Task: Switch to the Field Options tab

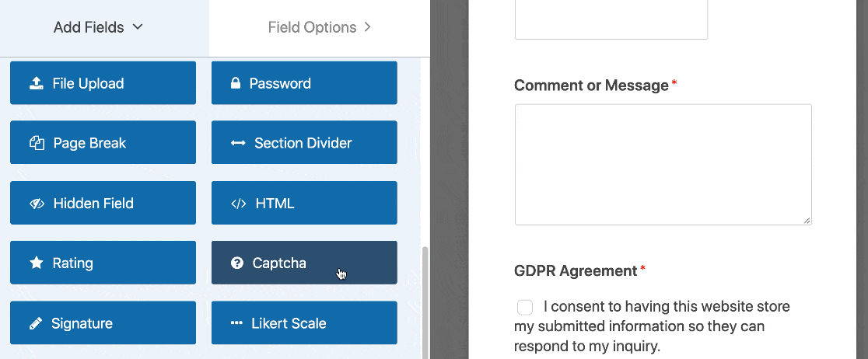Action: (x=313, y=27)
